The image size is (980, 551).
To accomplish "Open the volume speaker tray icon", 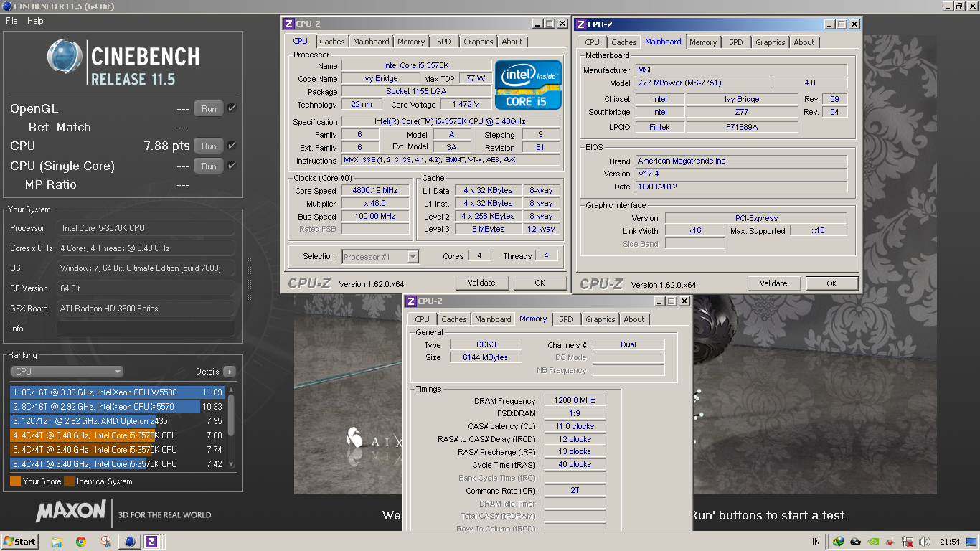I will 925,542.
